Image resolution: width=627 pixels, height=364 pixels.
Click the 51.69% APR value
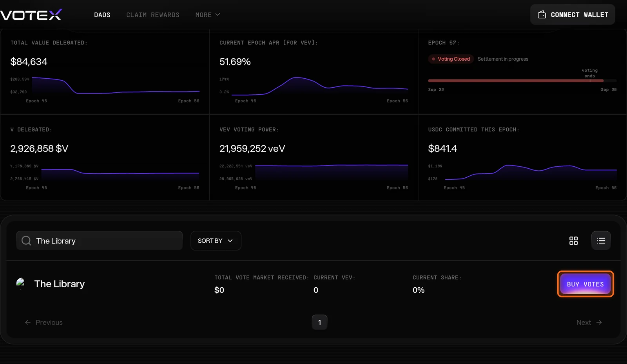click(x=235, y=62)
